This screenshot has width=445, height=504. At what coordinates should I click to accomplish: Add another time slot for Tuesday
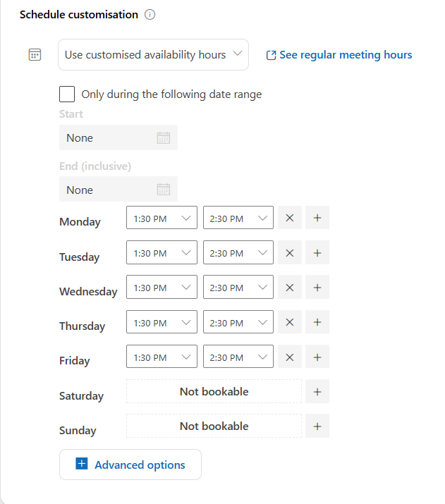point(317,253)
